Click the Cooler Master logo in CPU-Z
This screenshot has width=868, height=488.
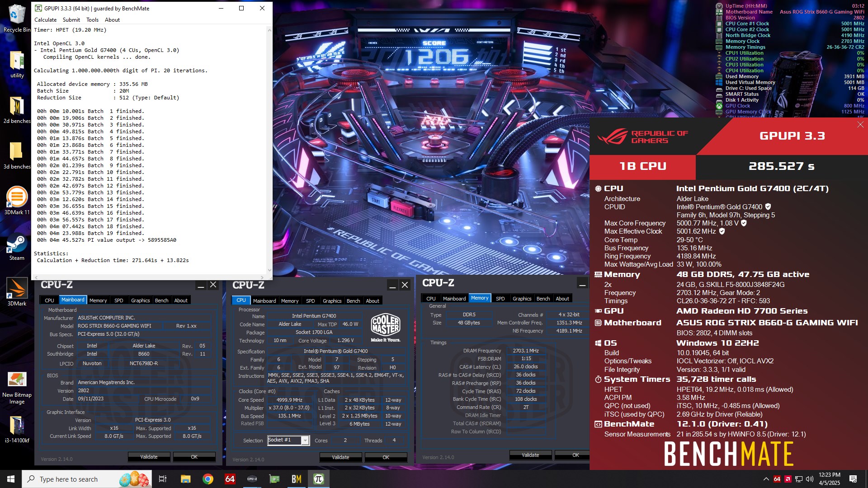click(x=386, y=327)
